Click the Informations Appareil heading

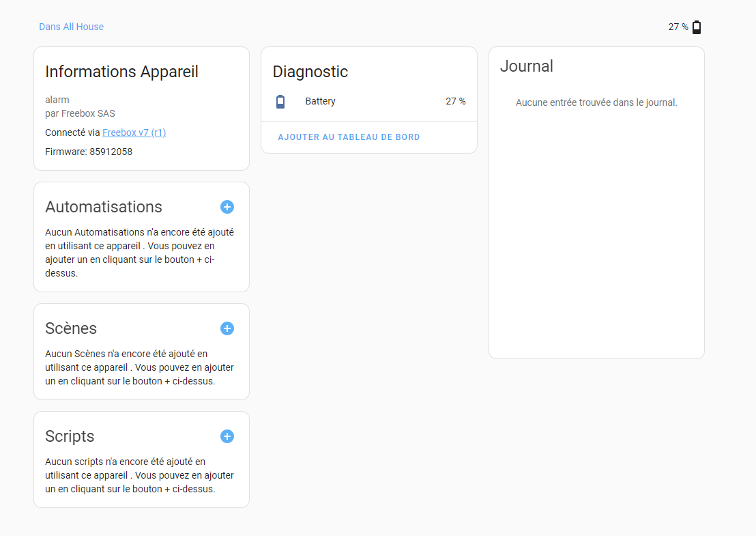tap(121, 72)
